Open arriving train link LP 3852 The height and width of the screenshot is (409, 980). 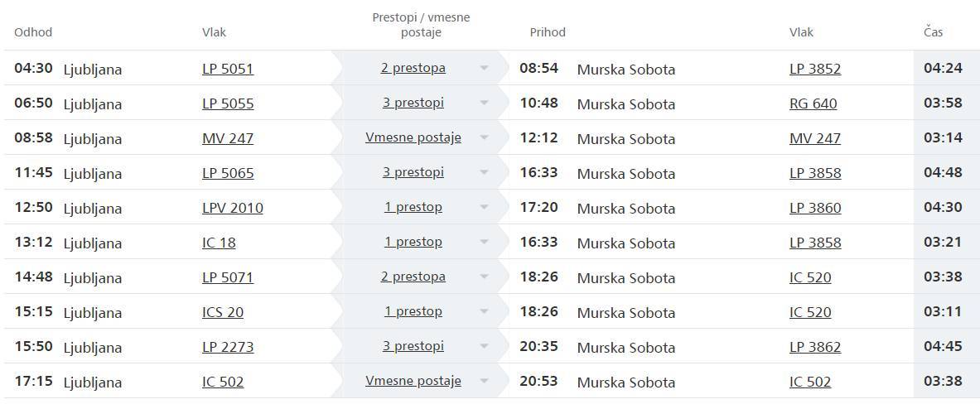(x=815, y=69)
